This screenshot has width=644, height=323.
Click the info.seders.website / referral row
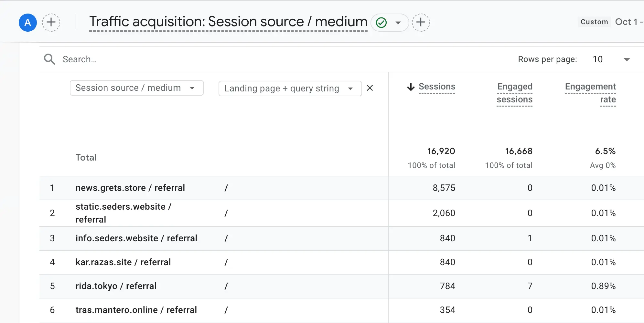tap(136, 238)
